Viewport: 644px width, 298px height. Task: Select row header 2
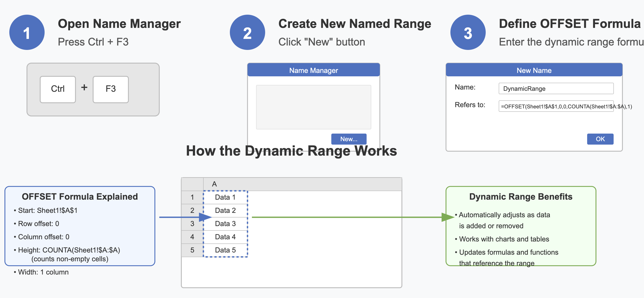tap(192, 211)
